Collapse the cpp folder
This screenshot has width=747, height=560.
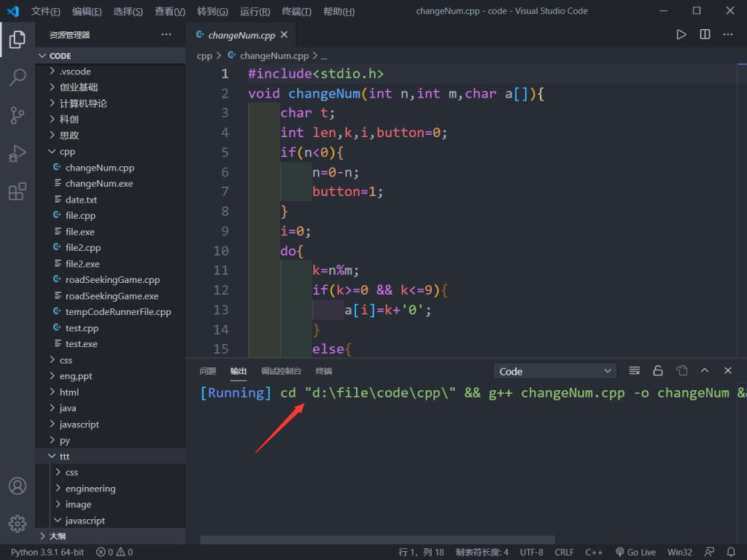(x=67, y=152)
